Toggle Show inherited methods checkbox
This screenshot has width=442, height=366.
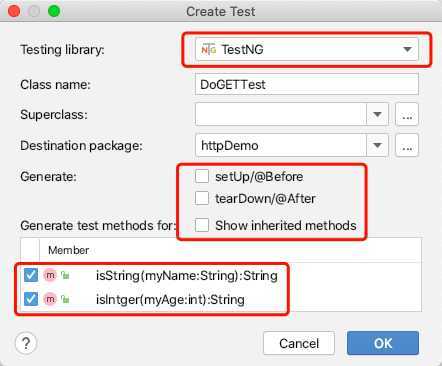(202, 225)
